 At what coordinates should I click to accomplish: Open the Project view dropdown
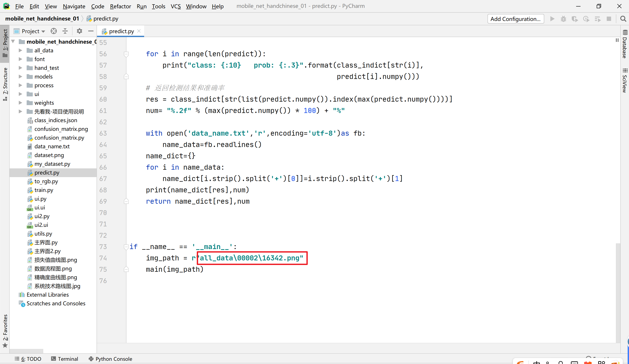tap(33, 31)
